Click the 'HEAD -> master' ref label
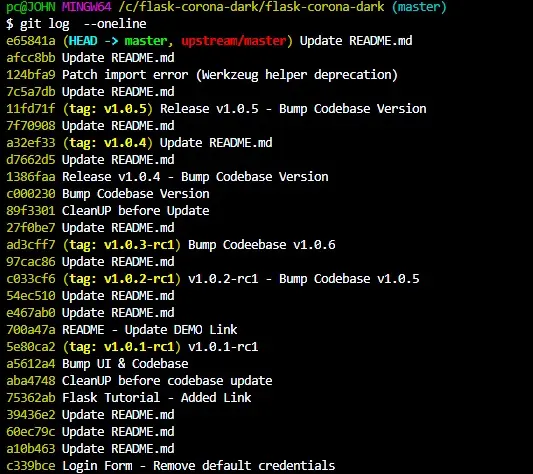 (118, 41)
